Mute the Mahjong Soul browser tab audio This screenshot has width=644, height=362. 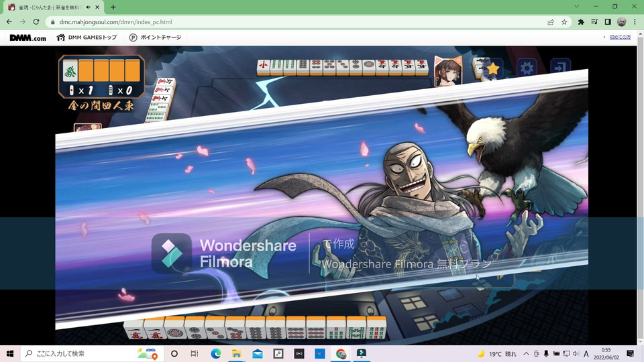88,7
